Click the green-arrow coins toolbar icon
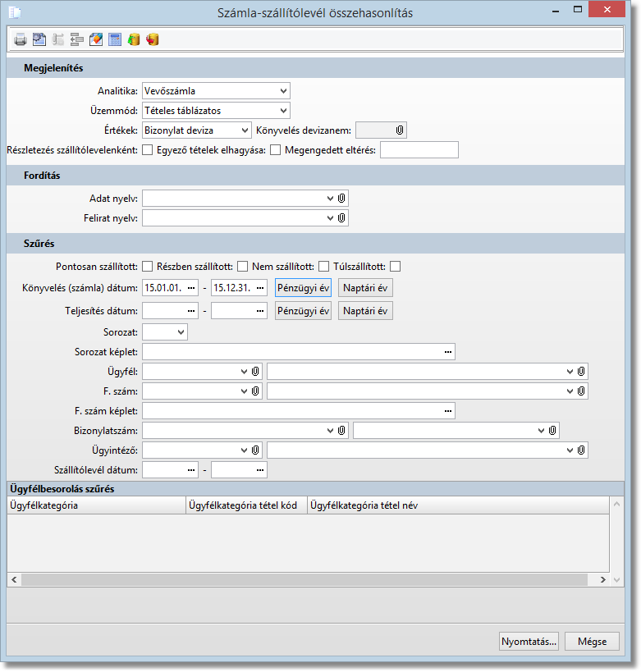This screenshot has width=641, height=672. (134, 39)
